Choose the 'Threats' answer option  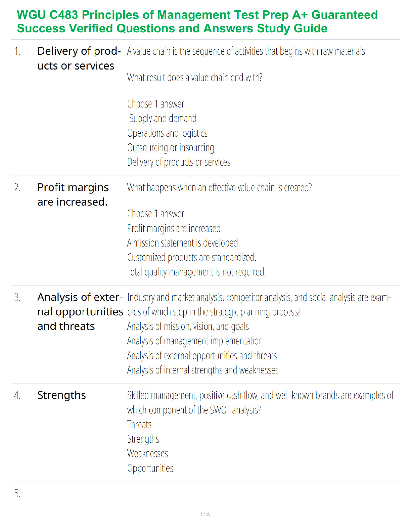tap(139, 424)
